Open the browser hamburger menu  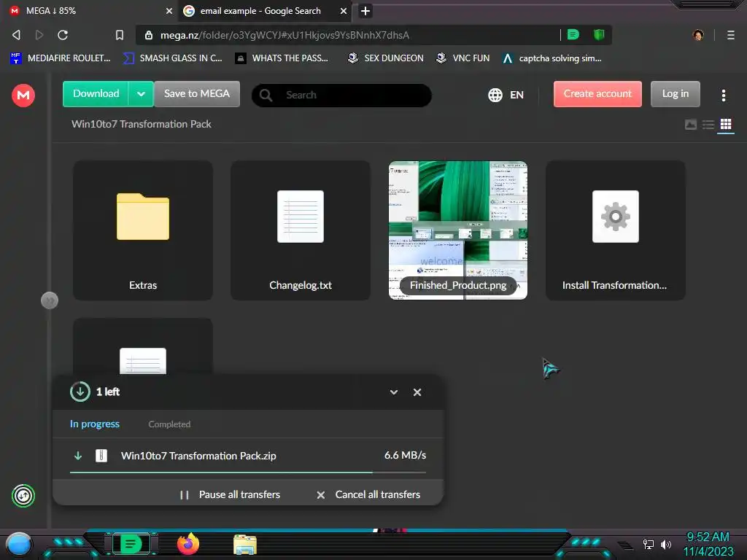click(730, 35)
